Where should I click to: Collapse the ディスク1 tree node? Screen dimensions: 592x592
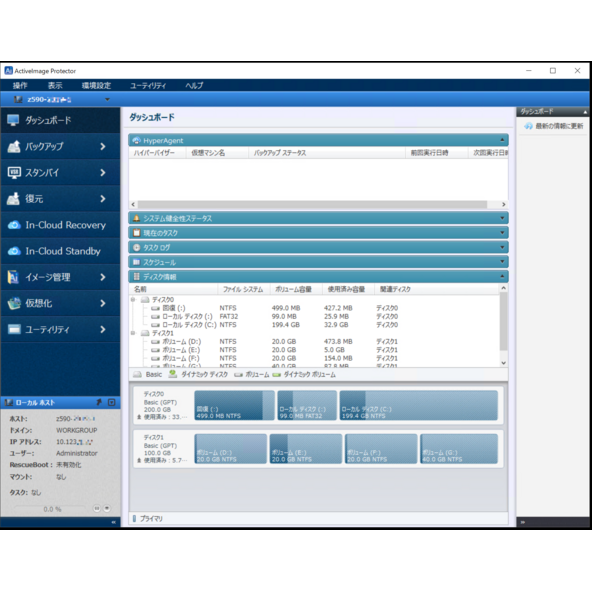pyautogui.click(x=133, y=333)
